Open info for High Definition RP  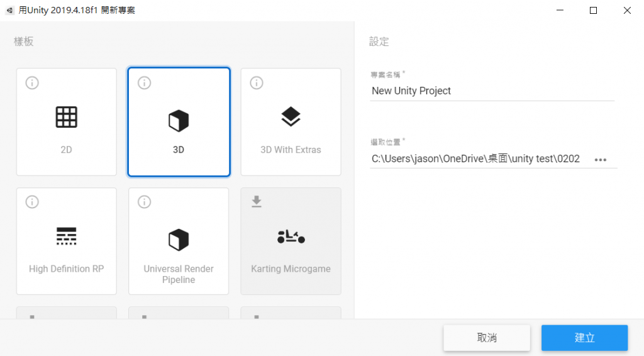(32, 202)
